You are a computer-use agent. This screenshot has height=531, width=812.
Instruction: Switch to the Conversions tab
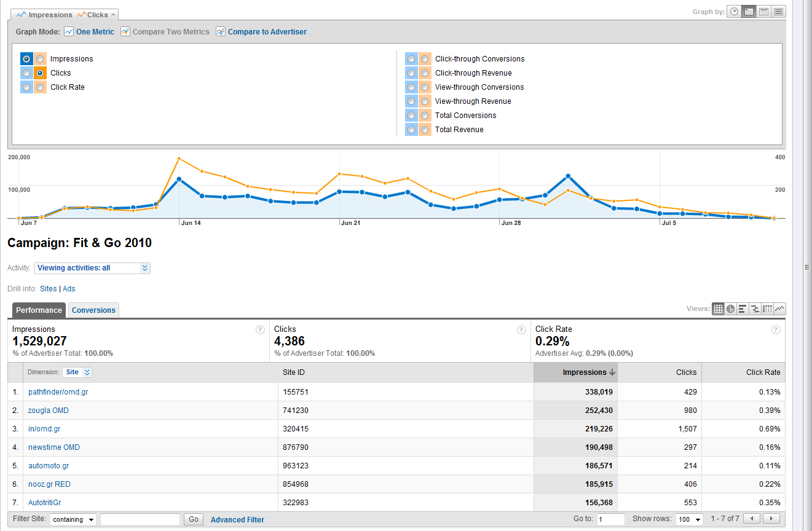click(93, 310)
